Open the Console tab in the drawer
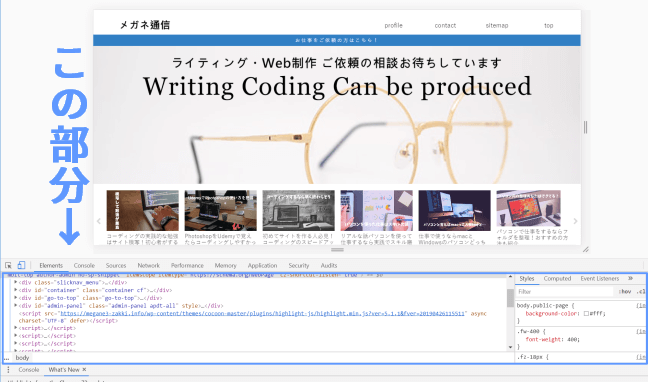 (29, 370)
